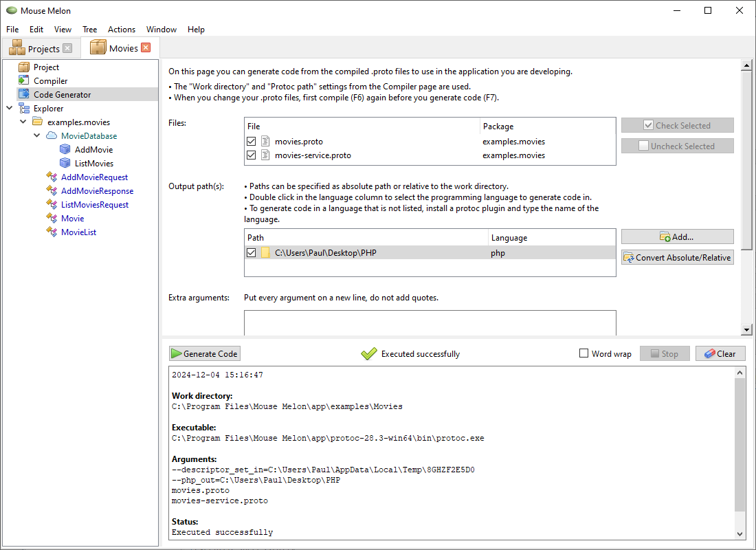The width and height of the screenshot is (756, 550).
Task: Click the PHP output folder icon
Action: point(265,253)
